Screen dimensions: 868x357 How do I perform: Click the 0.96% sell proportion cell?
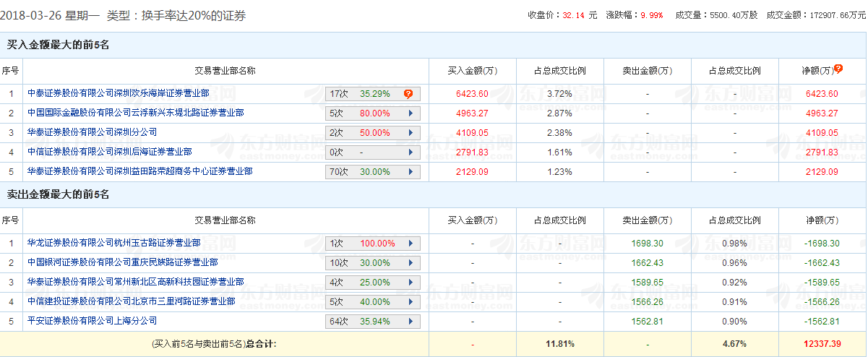pos(734,263)
